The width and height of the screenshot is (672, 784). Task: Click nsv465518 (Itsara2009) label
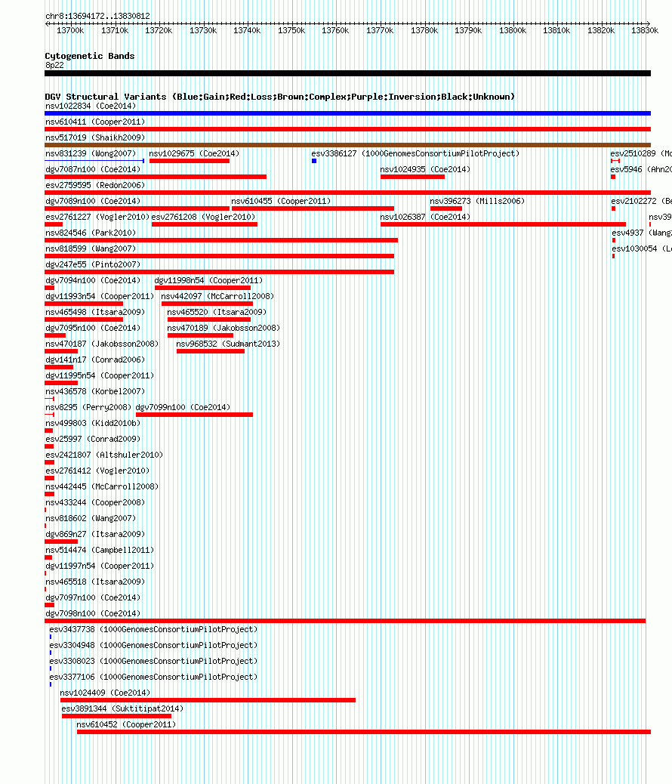coord(95,582)
